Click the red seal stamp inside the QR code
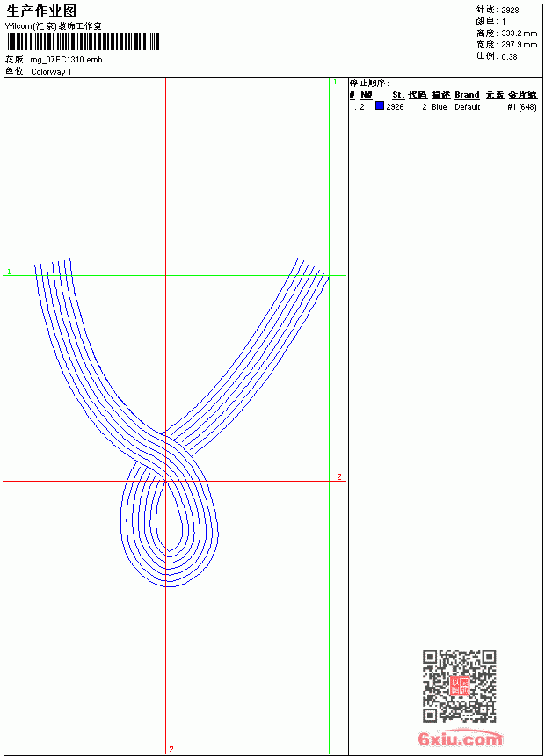The width and height of the screenshot is (545, 756). pos(459,686)
